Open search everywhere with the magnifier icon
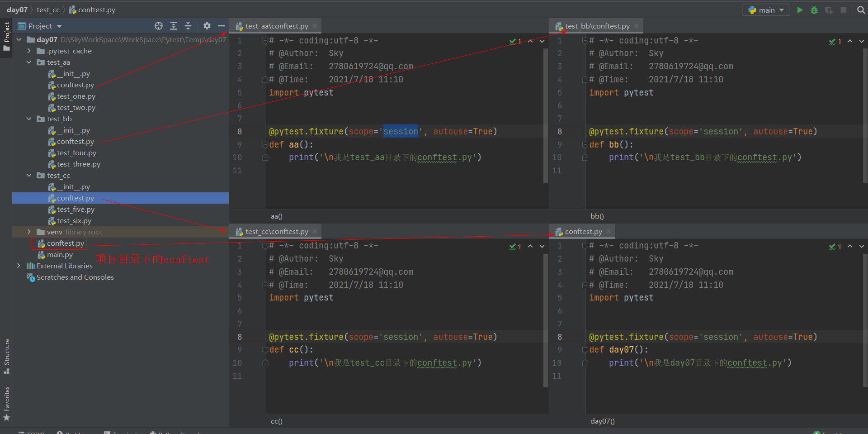The image size is (868, 434). (861, 10)
